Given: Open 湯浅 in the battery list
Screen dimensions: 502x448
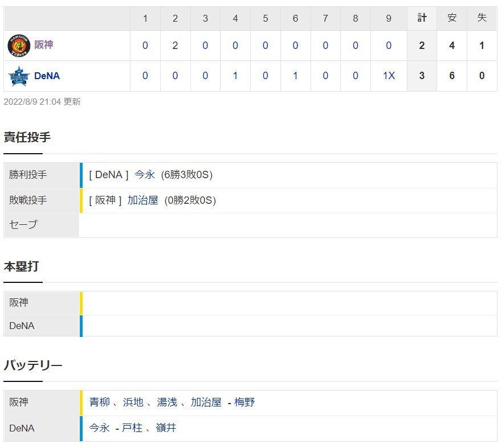Looking at the screenshot, I should tap(167, 402).
